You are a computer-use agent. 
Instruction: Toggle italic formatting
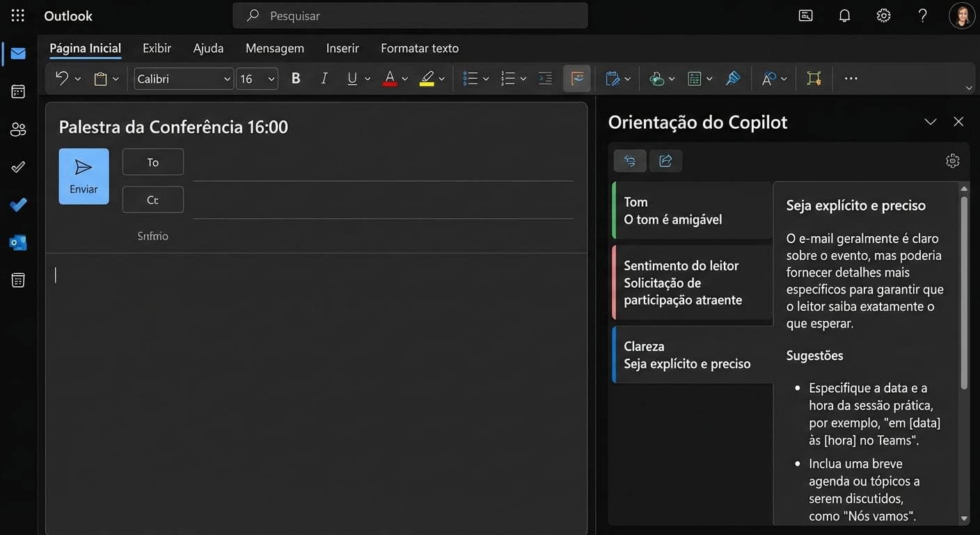324,79
